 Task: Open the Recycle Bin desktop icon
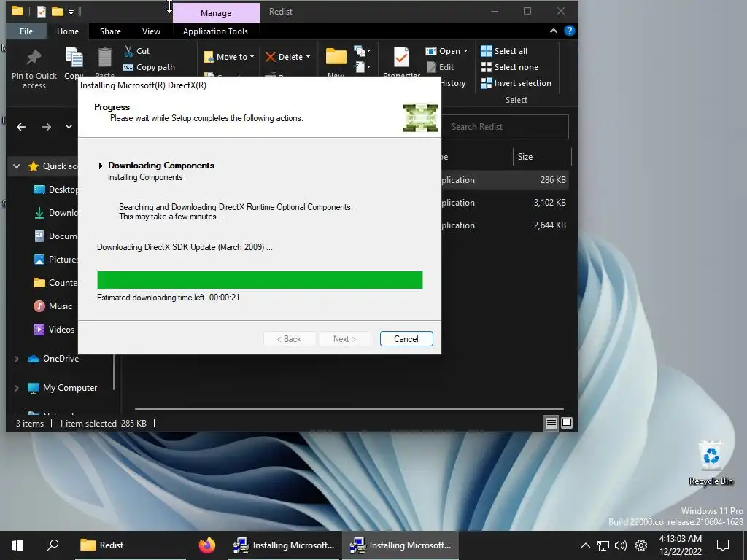coord(711,463)
